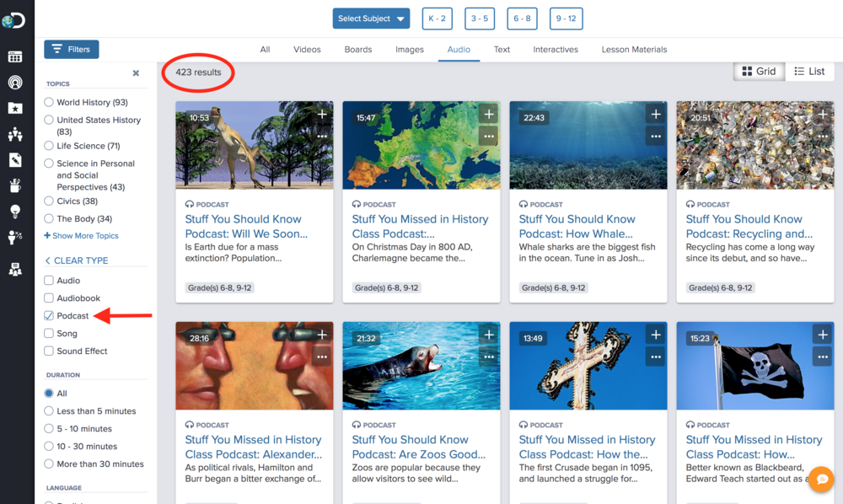Viewport: 843px width, 504px height.
Task: Select the 6 - 8 grade band button
Action: click(522, 19)
